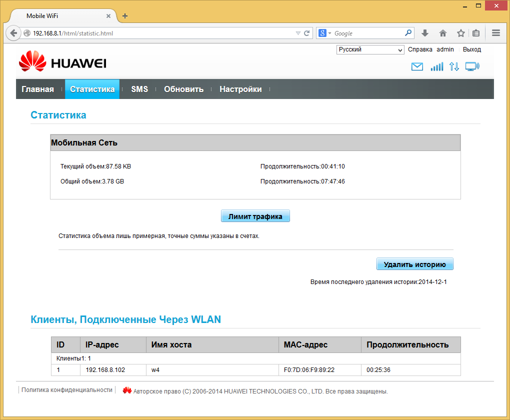This screenshot has width=510, height=420.
Task: Open the Русский language dropdown
Action: [370, 50]
